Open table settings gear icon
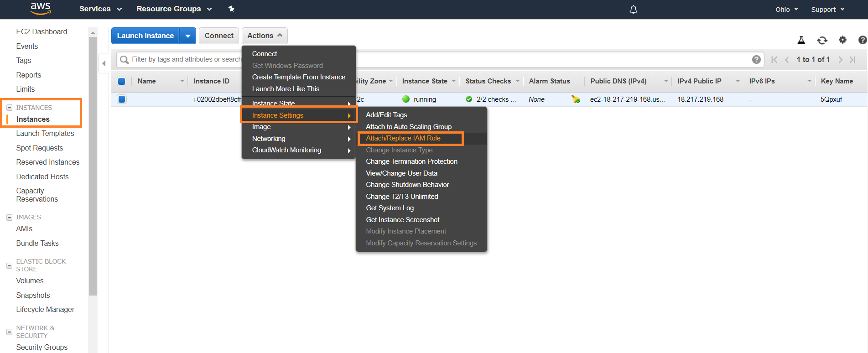 point(842,40)
